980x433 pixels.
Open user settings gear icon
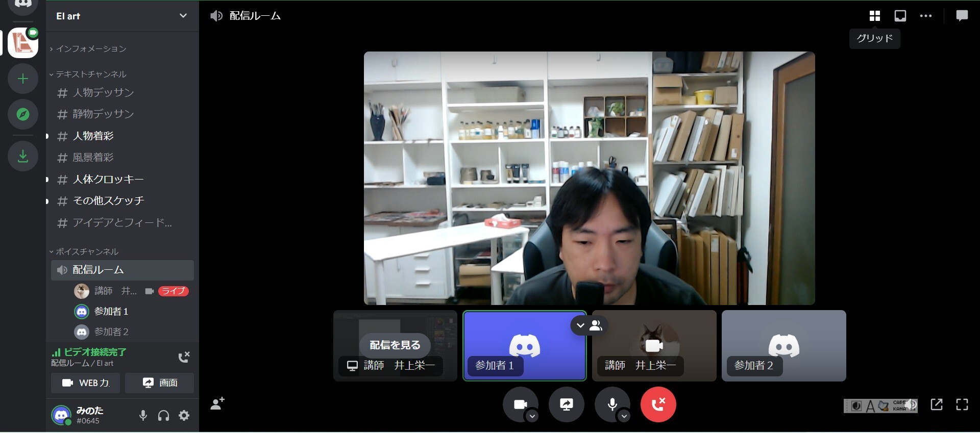pos(184,416)
